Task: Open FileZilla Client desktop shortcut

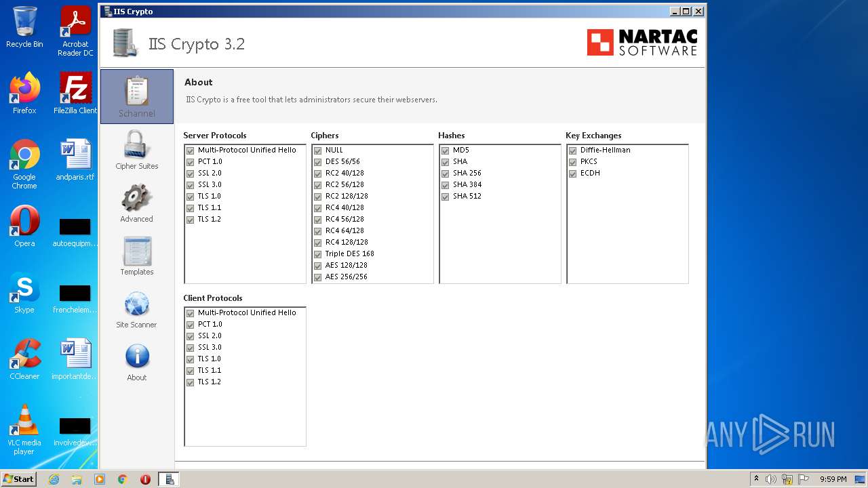Action: click(75, 94)
